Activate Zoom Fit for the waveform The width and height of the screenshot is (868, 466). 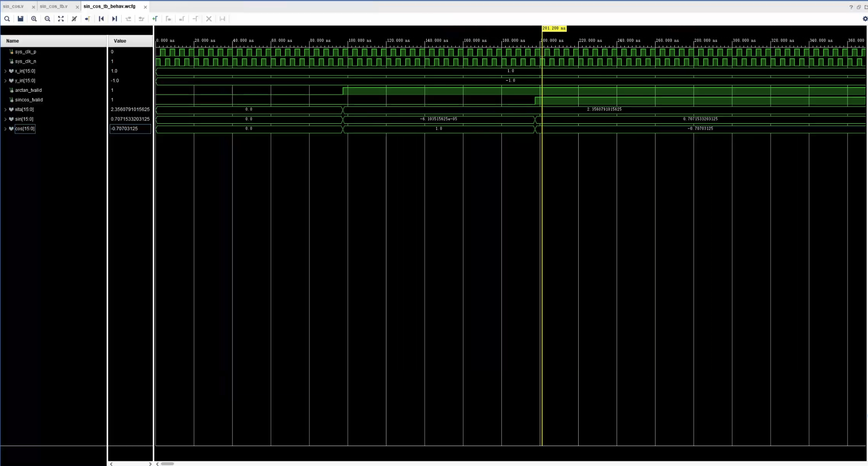click(61, 19)
